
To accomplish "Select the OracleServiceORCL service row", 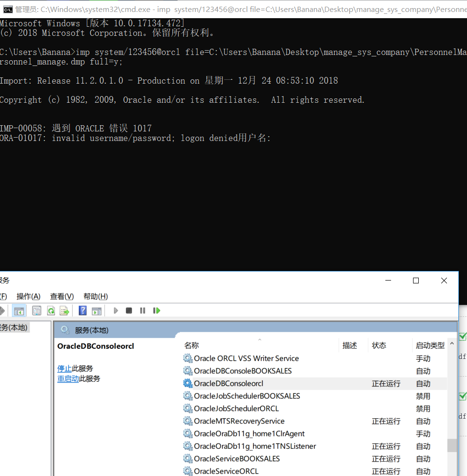I will (314, 471).
